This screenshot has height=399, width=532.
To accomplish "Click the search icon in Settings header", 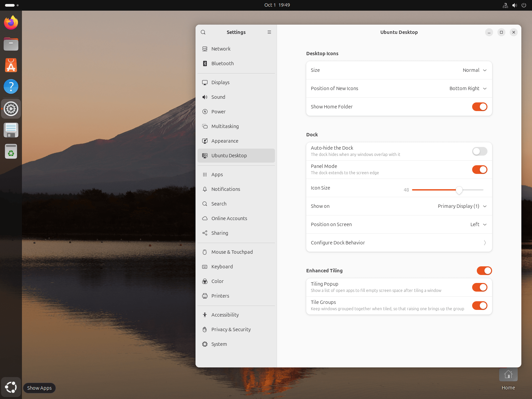I will pyautogui.click(x=203, y=32).
